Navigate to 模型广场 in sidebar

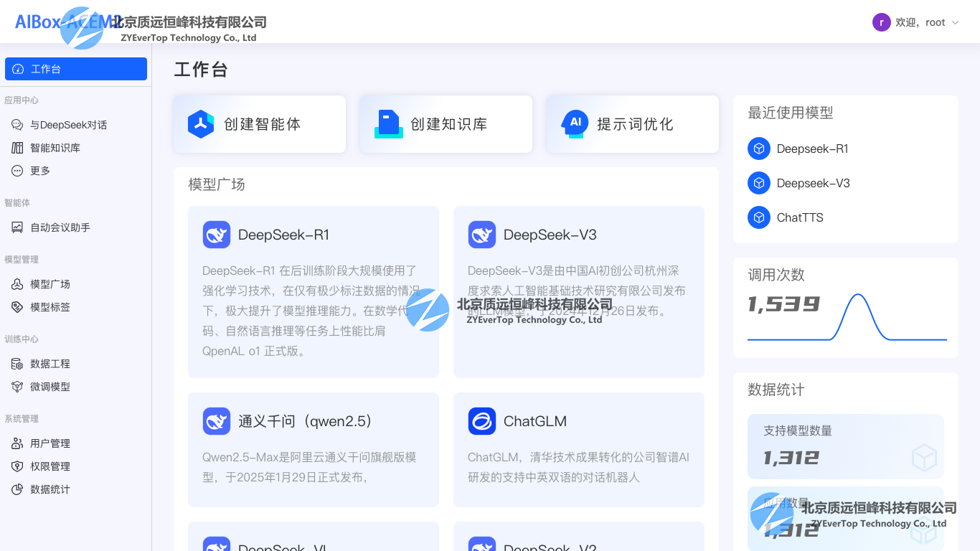pyautogui.click(x=76, y=284)
